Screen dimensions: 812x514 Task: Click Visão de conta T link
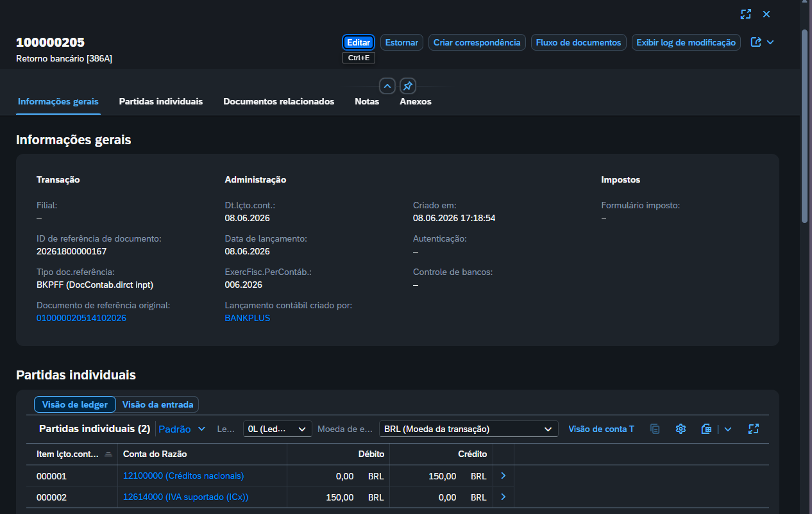pyautogui.click(x=601, y=429)
